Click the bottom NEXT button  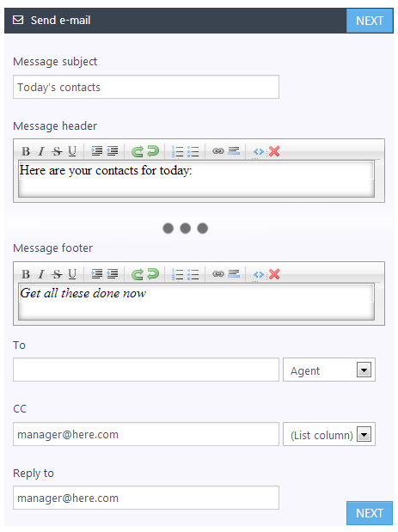[x=370, y=513]
